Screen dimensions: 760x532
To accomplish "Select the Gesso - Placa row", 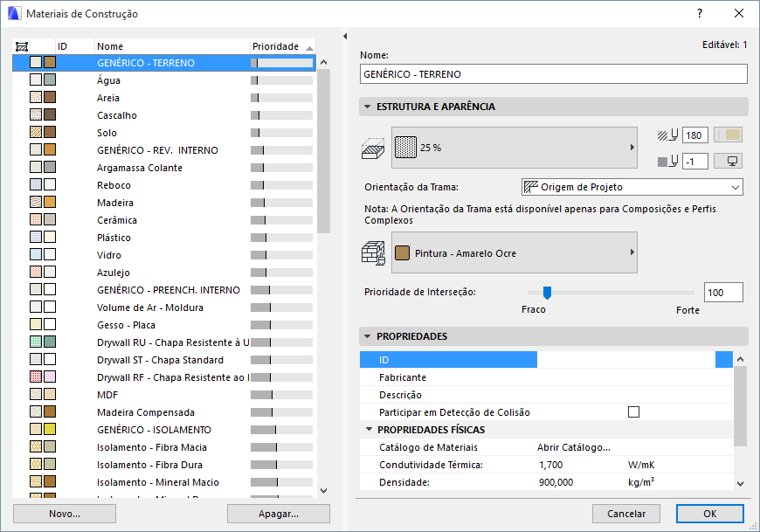I will (164, 325).
